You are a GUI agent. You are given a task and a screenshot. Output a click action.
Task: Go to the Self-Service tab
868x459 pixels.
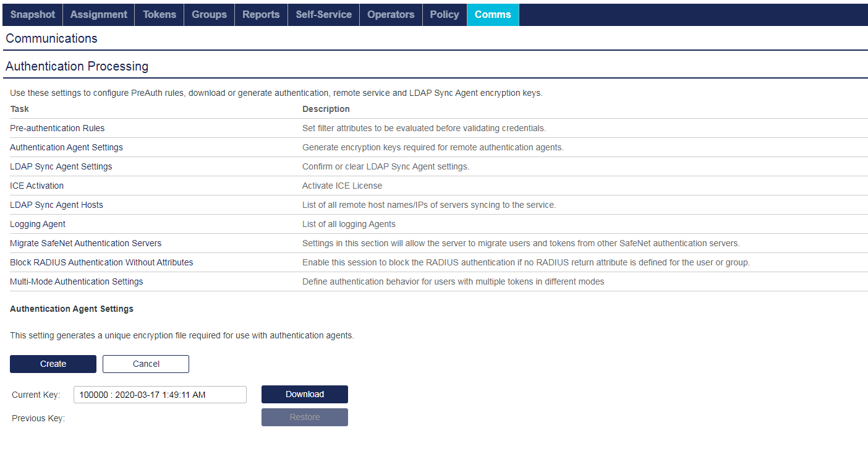(323, 14)
